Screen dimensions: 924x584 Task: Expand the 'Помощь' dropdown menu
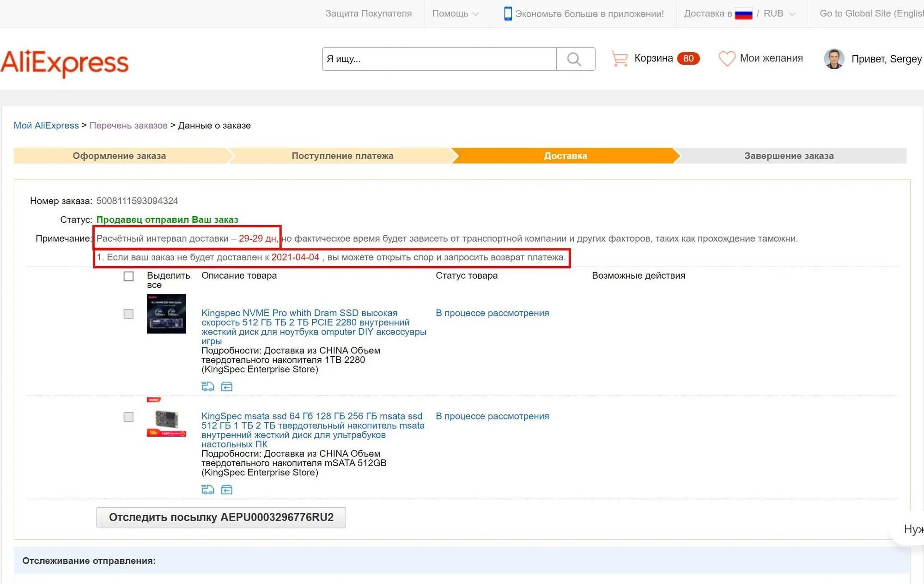pyautogui.click(x=455, y=13)
